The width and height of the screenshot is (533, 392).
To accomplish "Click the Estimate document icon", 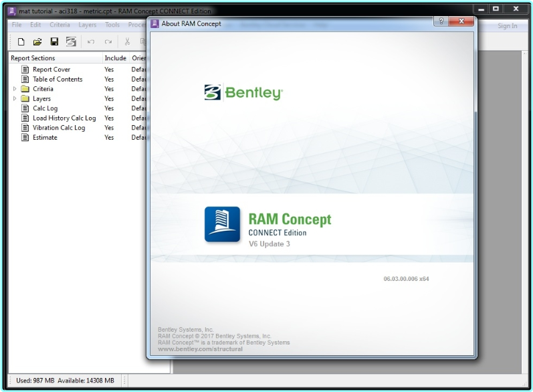I will click(x=25, y=137).
